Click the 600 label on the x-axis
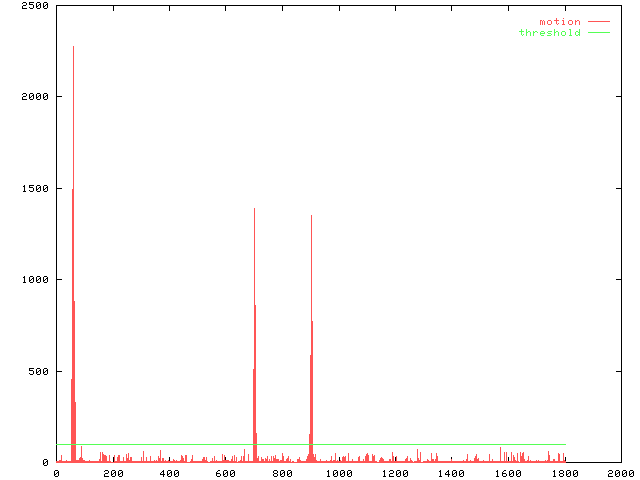640x480 pixels. click(x=225, y=474)
